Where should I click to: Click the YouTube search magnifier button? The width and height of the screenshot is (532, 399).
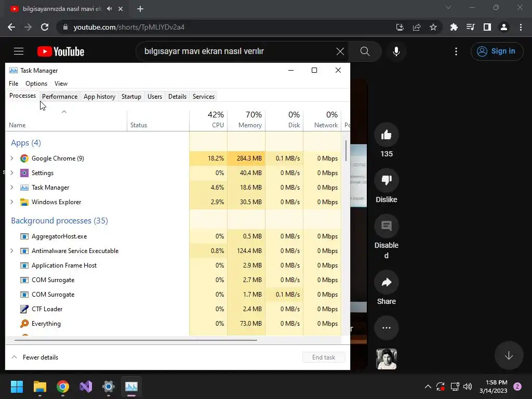[x=365, y=51]
